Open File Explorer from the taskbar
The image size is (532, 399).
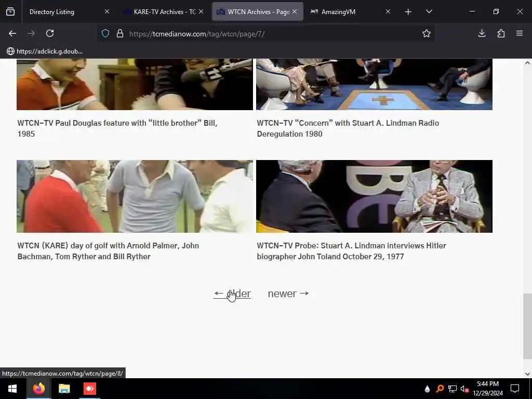[x=64, y=389]
